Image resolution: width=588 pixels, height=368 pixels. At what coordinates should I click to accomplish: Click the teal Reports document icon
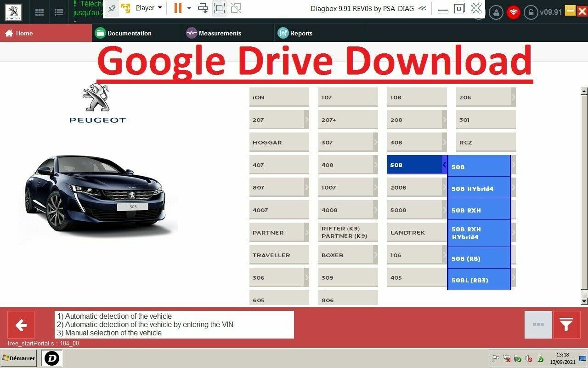[283, 33]
